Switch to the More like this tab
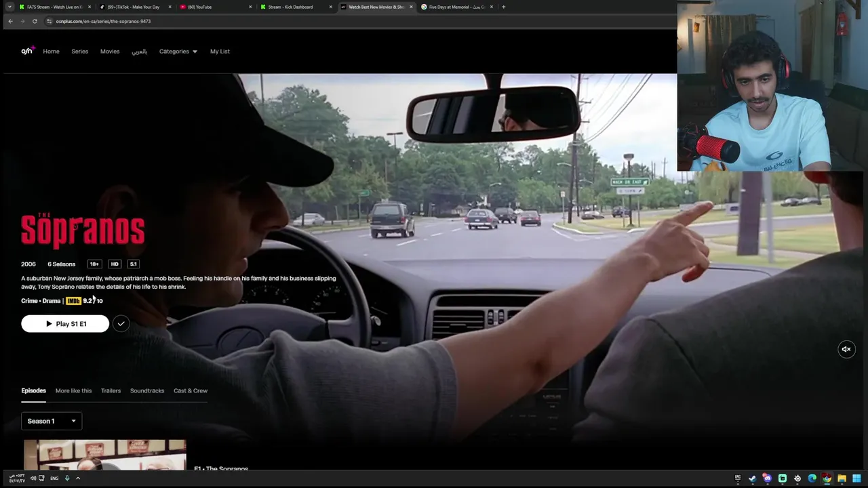This screenshot has height=488, width=868. [73, 390]
